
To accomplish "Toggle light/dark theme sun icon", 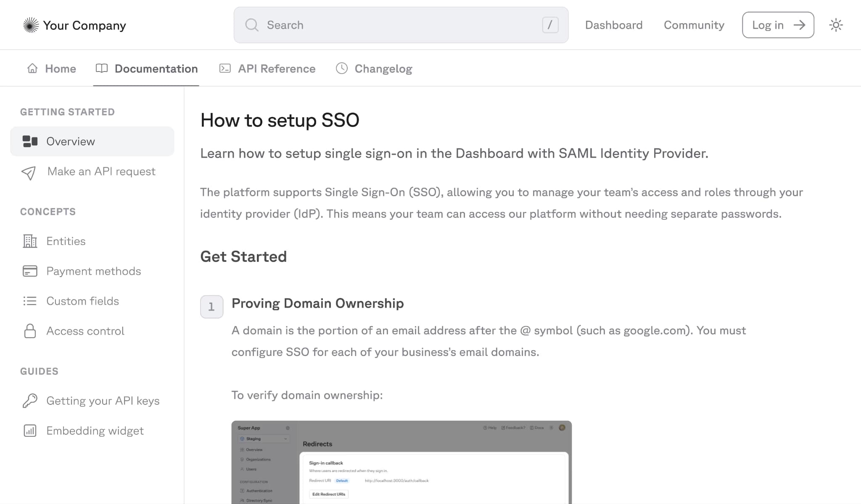I will [x=836, y=25].
